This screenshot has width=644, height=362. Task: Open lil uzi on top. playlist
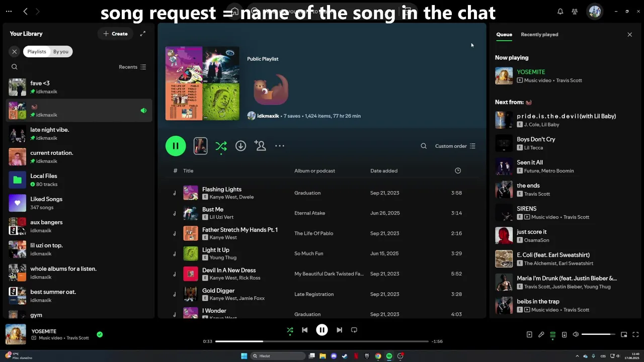[79, 249]
